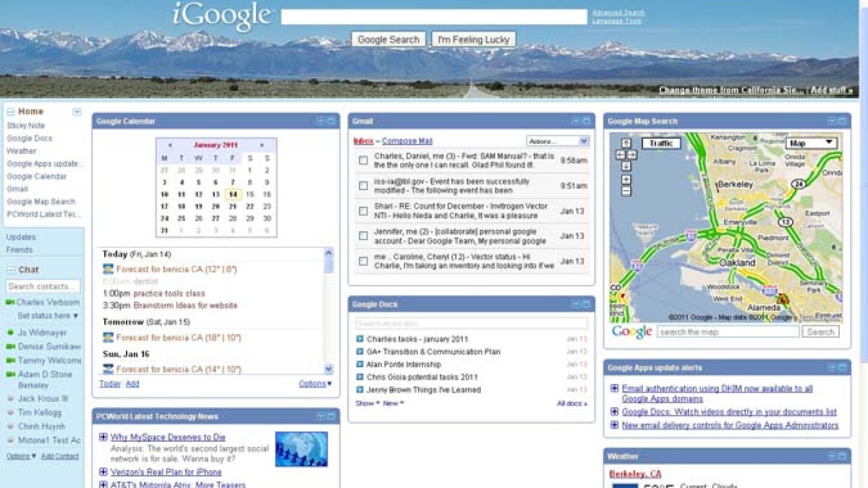This screenshot has height=488, width=868.
Task: Open the calendar Options dropdown
Action: [315, 384]
